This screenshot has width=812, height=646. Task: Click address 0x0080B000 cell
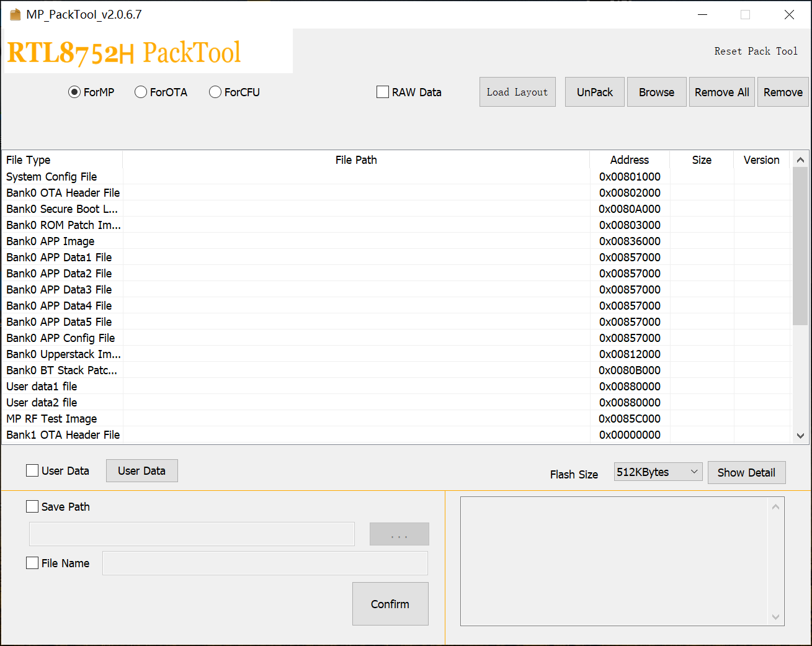click(x=630, y=370)
